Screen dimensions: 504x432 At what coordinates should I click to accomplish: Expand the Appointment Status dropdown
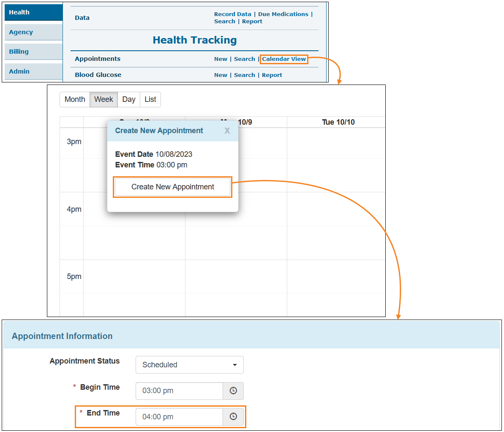point(189,365)
